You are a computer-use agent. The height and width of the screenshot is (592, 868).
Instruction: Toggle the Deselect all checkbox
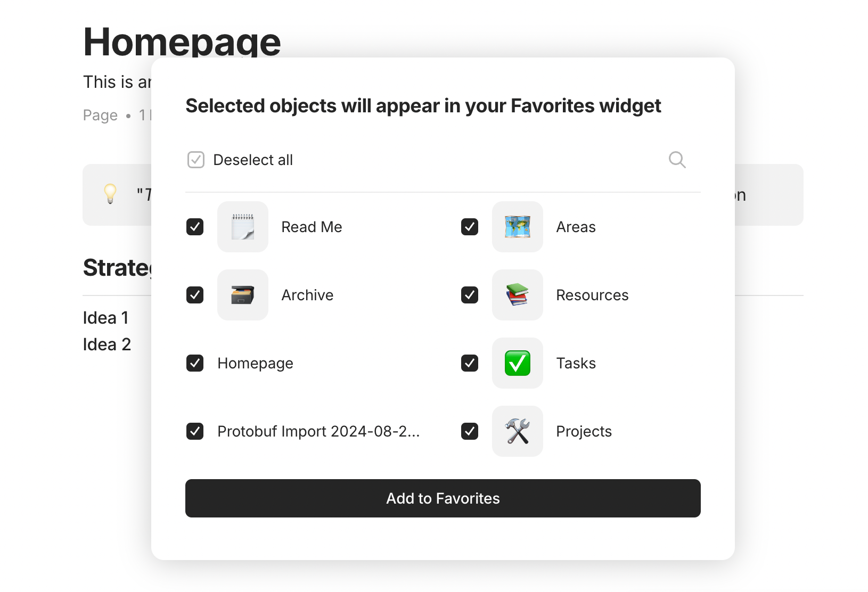point(196,160)
